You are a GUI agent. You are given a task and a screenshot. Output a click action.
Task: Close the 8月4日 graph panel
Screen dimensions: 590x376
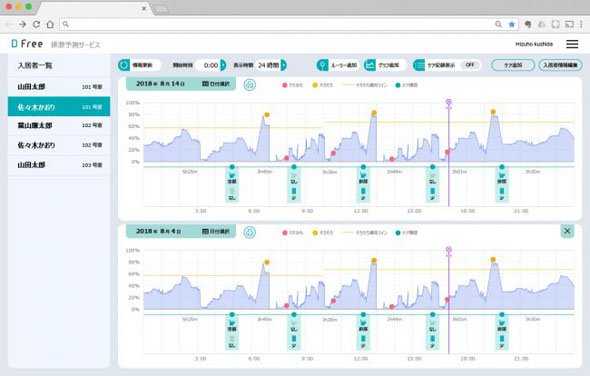[567, 231]
